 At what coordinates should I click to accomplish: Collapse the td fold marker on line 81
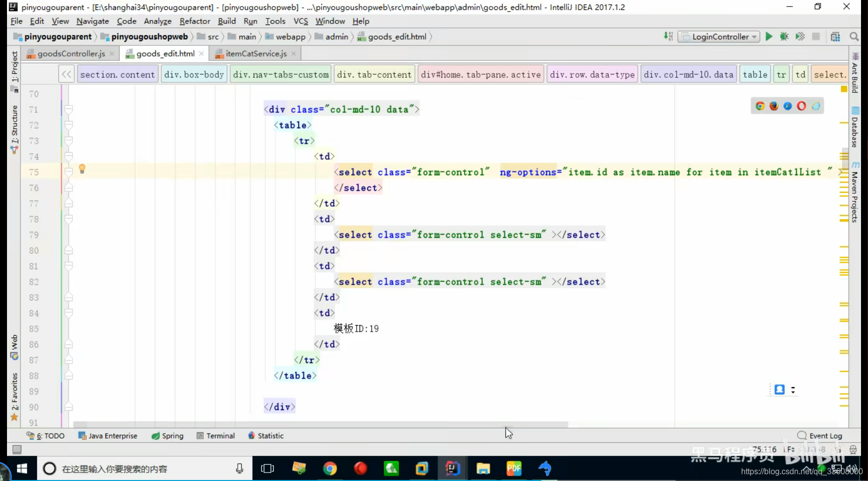pos(69,266)
